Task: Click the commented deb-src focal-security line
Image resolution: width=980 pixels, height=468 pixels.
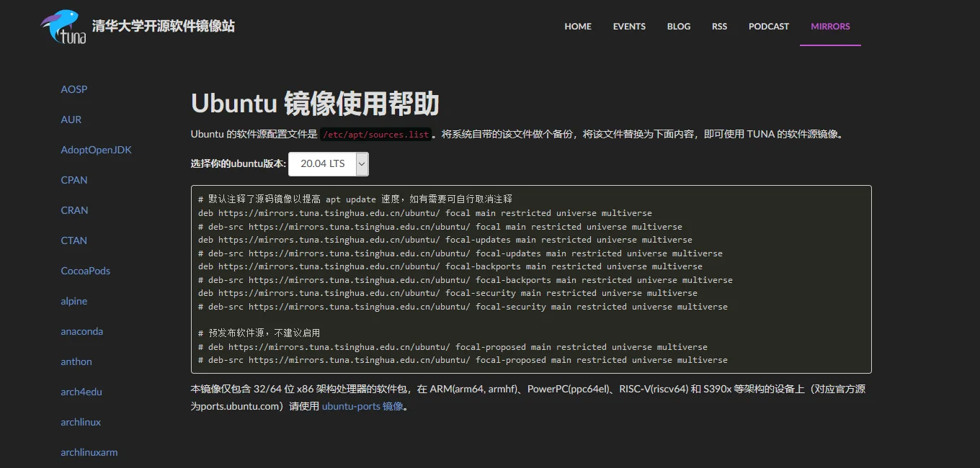Action: click(x=463, y=307)
